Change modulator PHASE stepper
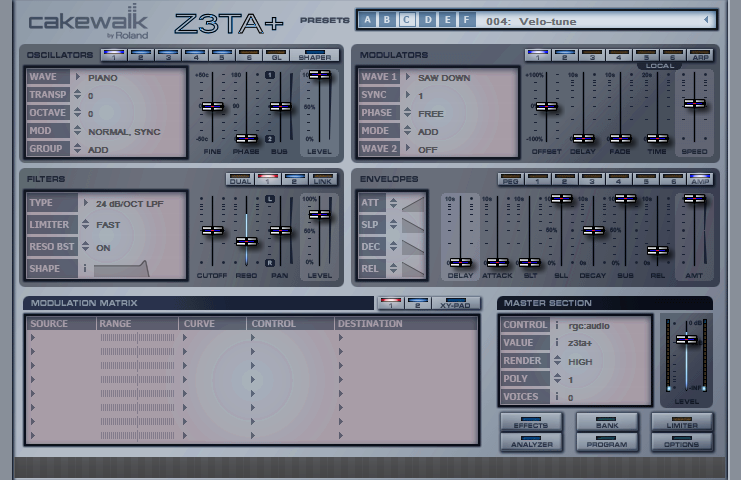The width and height of the screenshot is (741, 480). click(x=407, y=112)
